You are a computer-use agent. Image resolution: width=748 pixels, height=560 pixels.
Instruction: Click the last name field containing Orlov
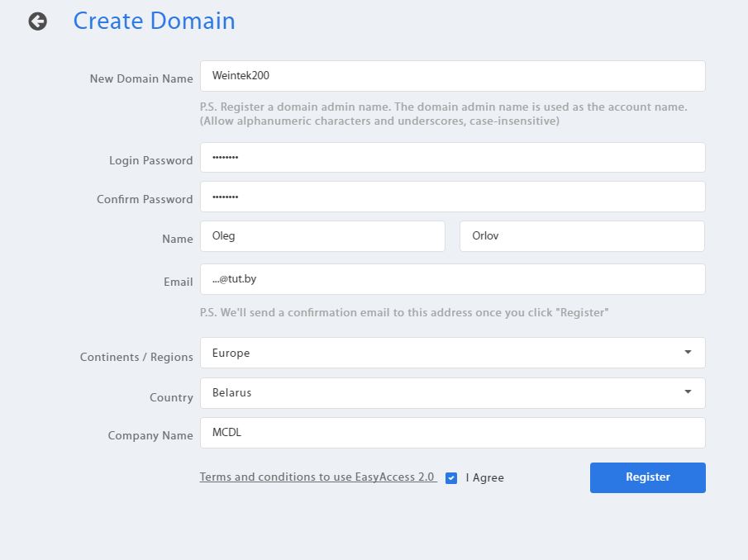581,236
